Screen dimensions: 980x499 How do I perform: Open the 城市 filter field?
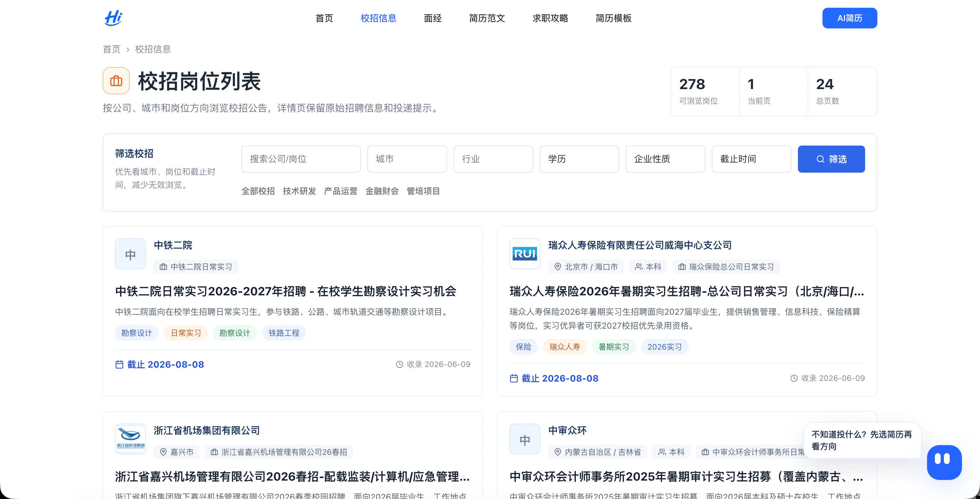[407, 159]
